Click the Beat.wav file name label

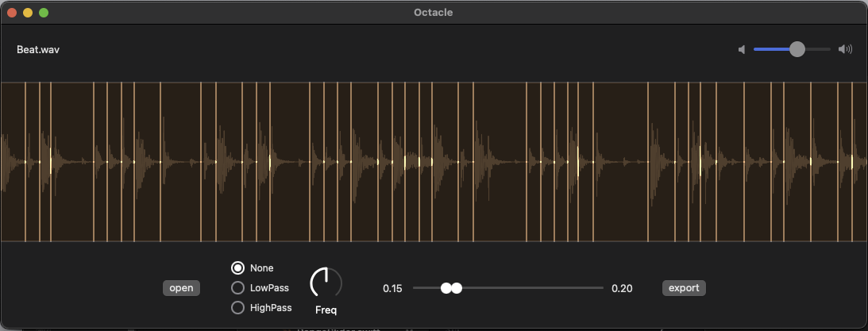[38, 50]
